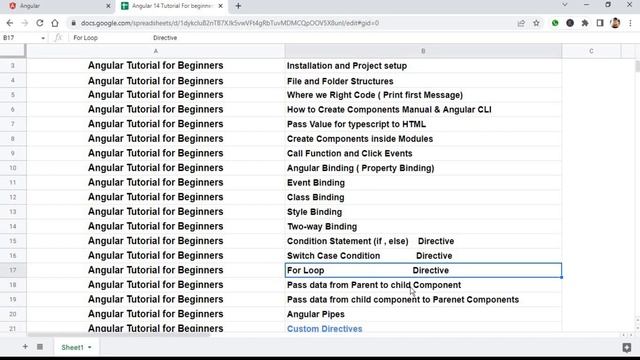Select cell "Two-way Binding"

point(423,227)
